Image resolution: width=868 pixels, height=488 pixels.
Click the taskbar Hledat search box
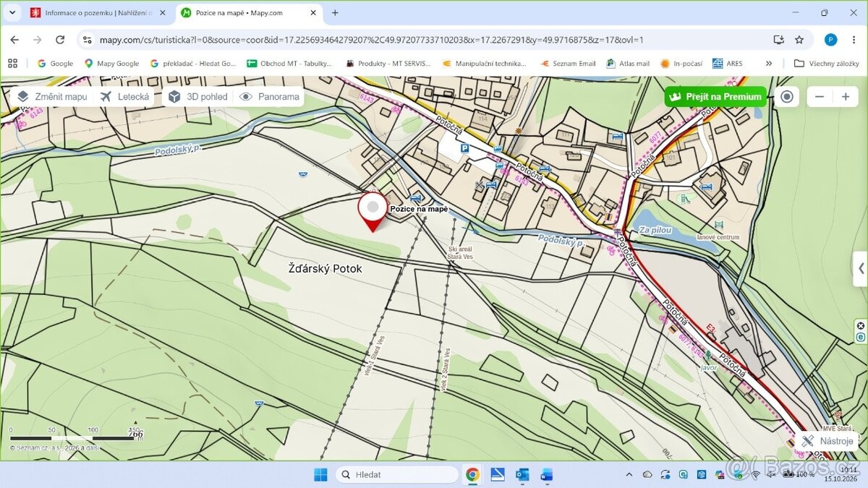(x=397, y=474)
